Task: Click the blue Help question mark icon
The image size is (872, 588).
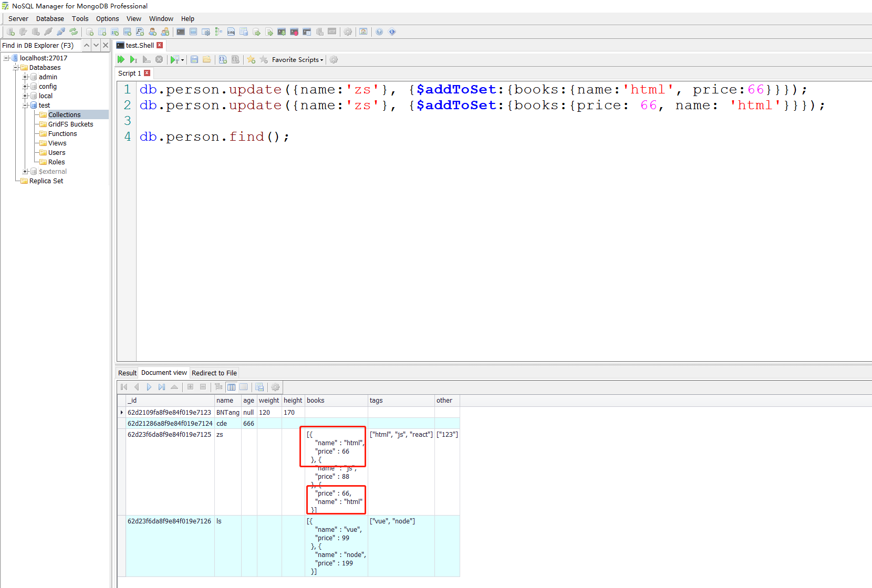Action: (x=379, y=32)
